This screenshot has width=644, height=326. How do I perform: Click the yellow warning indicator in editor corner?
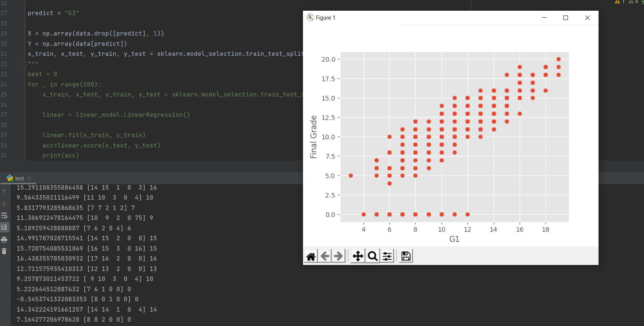coord(619,2)
